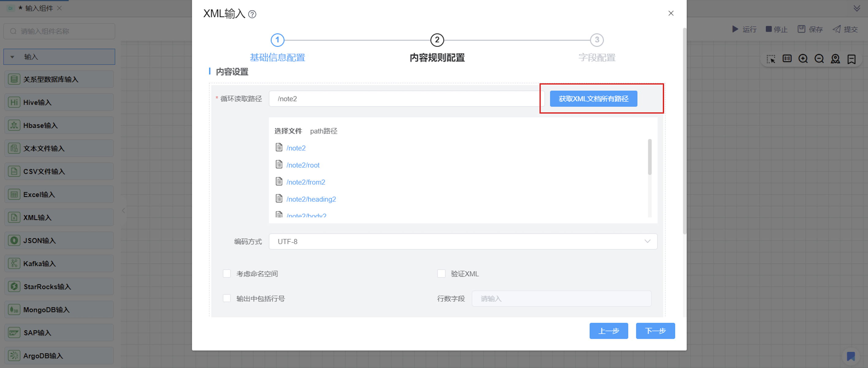Enable the 考虑命名空间 checkbox
Image resolution: width=868 pixels, height=368 pixels.
pyautogui.click(x=227, y=274)
